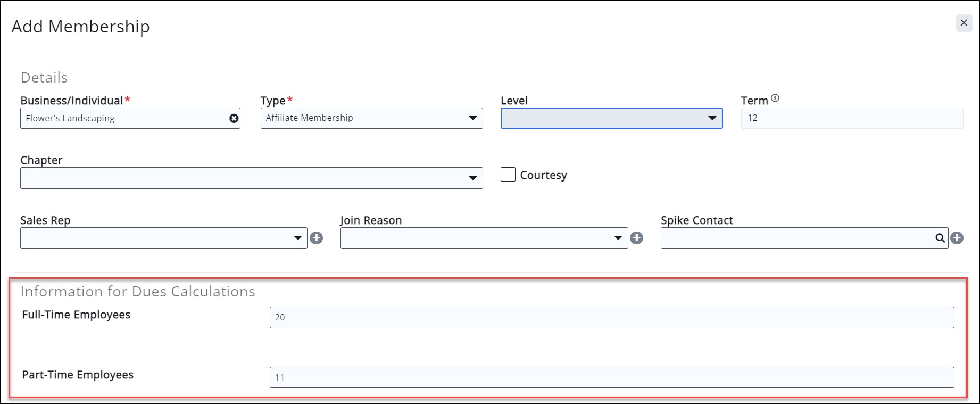Click the Term info icon

tap(775, 98)
